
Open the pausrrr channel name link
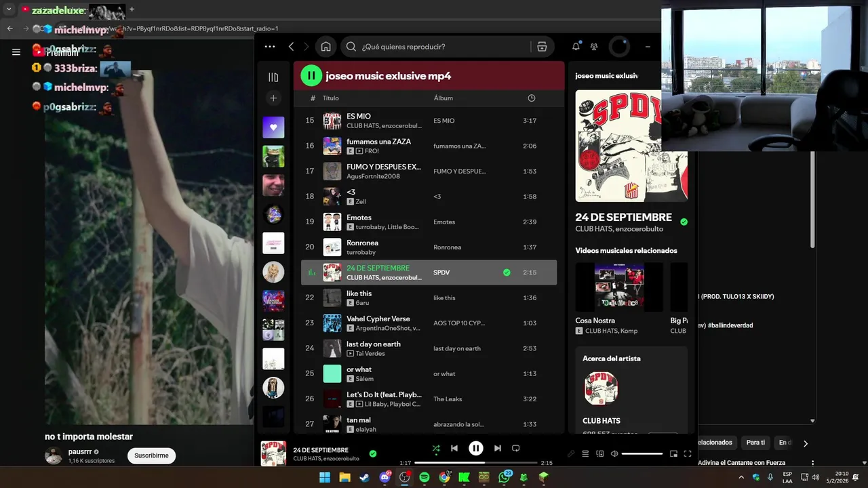80,451
